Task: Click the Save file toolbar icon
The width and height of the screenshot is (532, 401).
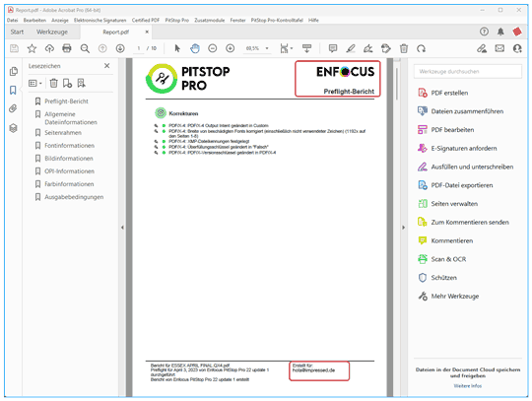Action: (x=14, y=48)
